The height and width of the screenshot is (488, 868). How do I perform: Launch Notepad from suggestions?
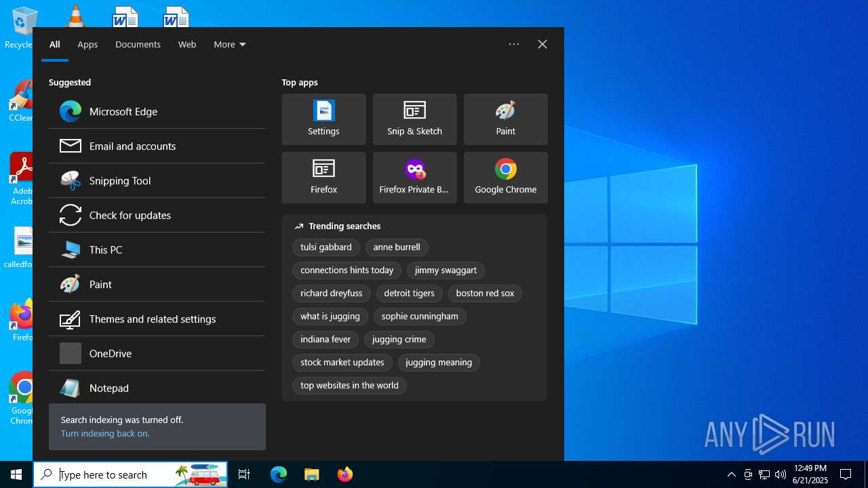[x=157, y=388]
